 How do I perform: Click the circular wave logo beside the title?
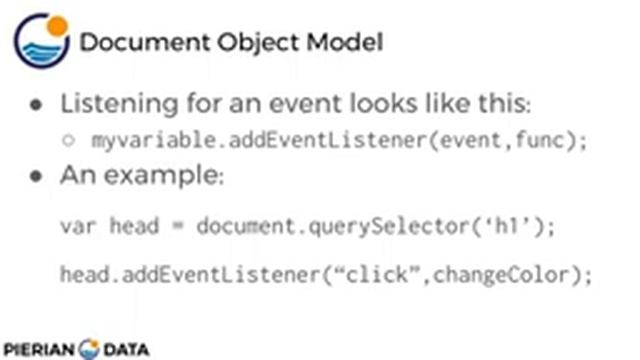[42, 40]
